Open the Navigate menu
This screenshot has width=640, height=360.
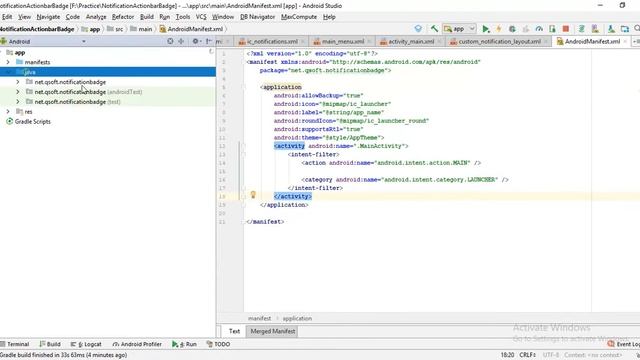tap(48, 17)
